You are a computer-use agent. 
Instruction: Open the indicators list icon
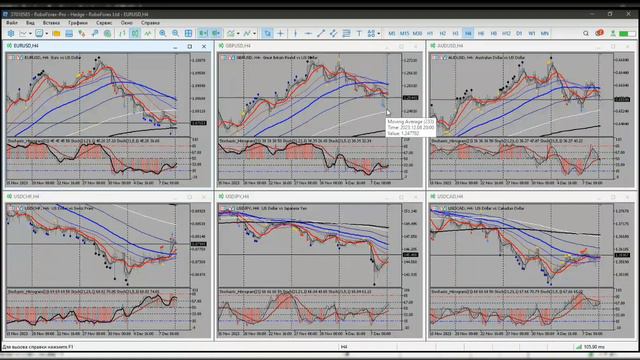tap(231, 33)
